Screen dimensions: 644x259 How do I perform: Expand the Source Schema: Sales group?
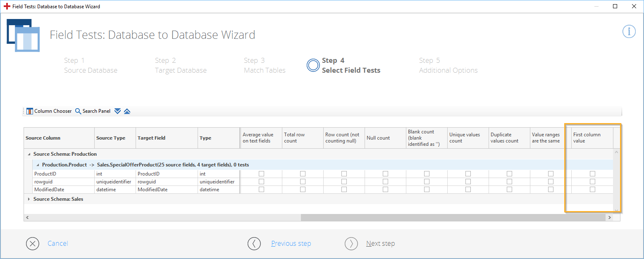29,199
